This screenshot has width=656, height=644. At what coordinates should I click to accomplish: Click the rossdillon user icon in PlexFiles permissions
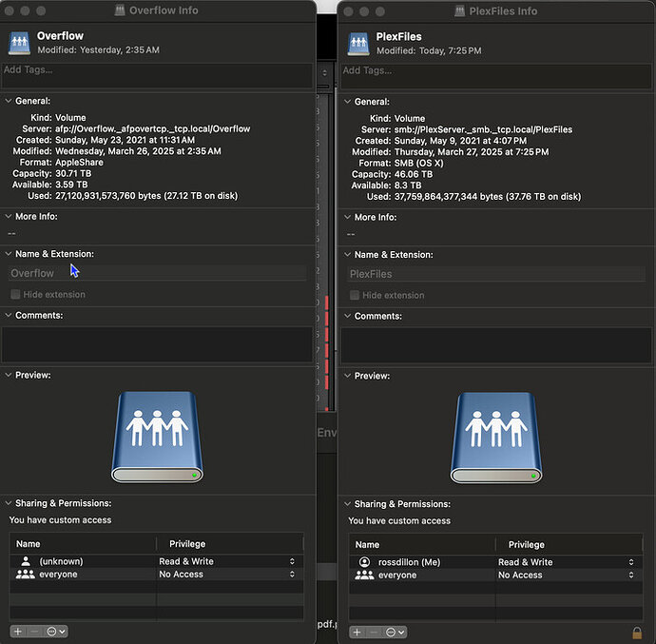pyautogui.click(x=365, y=562)
